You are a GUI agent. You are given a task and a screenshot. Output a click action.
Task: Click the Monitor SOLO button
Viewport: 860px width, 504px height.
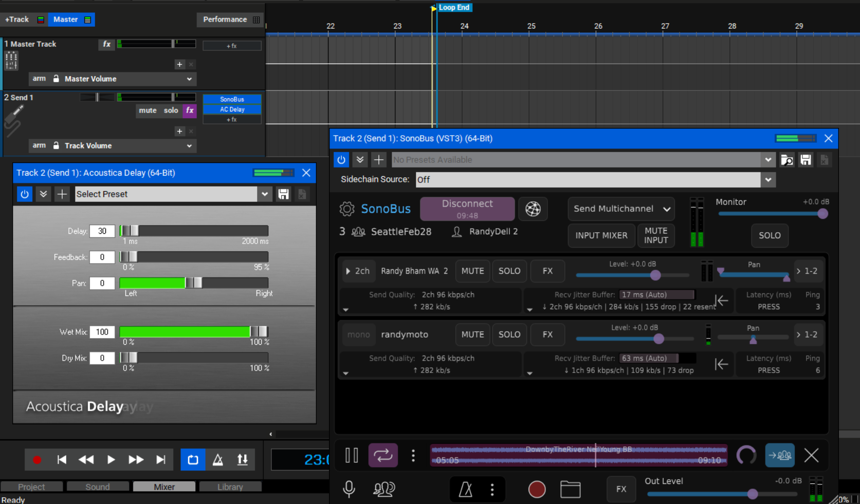click(770, 235)
